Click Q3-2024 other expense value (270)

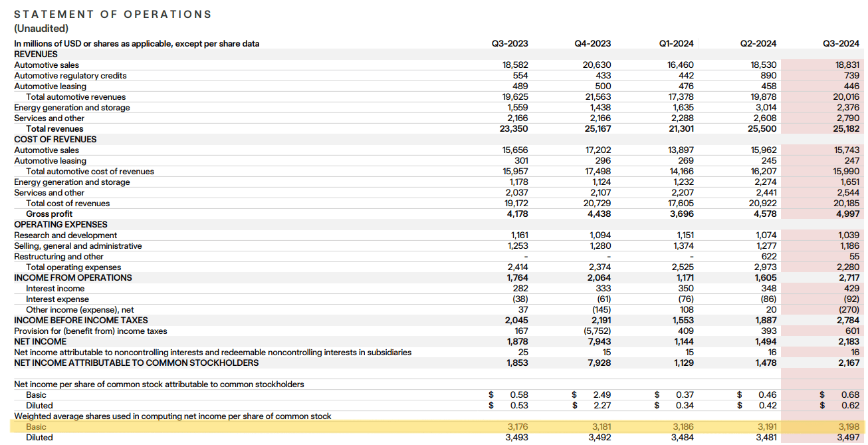pos(849,310)
